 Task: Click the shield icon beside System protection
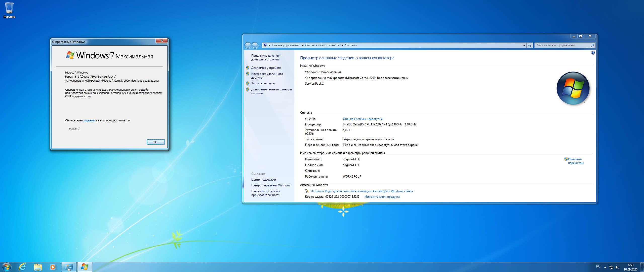point(248,83)
